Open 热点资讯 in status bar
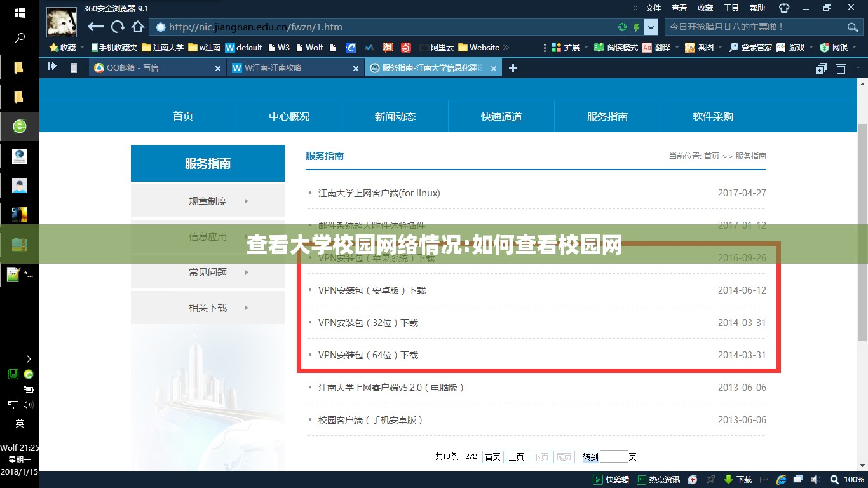Viewport: 868px width, 488px height. pos(658,480)
